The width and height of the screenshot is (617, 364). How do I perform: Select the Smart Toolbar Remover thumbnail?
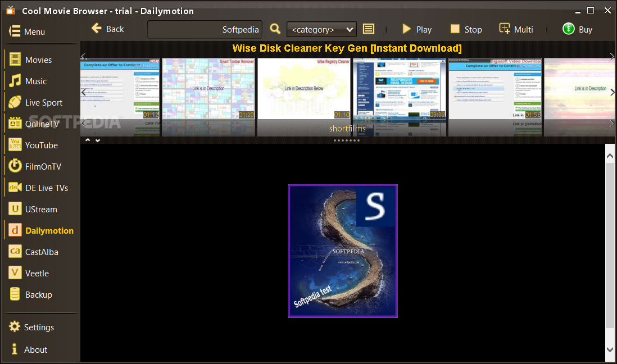[x=208, y=89]
